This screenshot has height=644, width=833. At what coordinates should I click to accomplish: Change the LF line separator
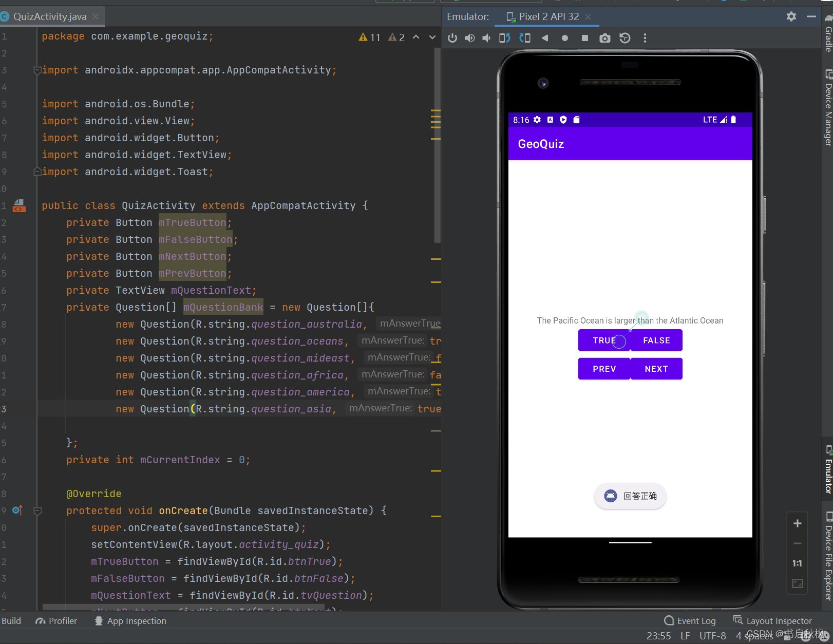click(685, 636)
